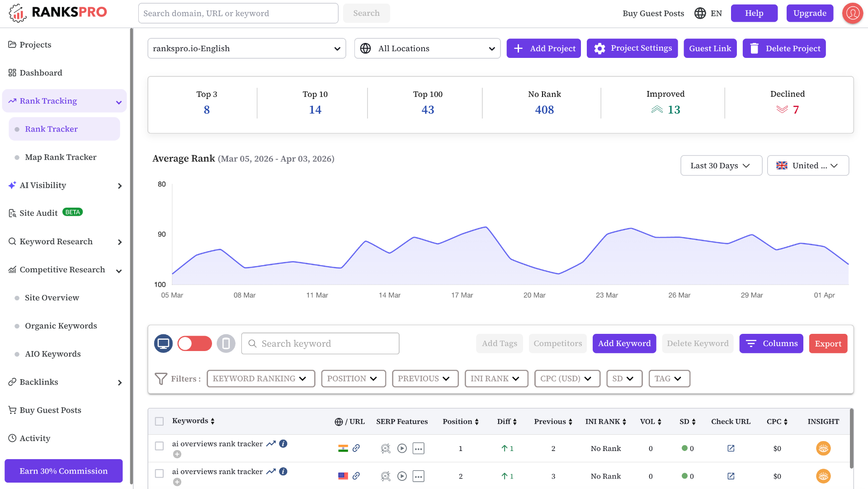Click the Filters funnel icon

pyautogui.click(x=161, y=379)
